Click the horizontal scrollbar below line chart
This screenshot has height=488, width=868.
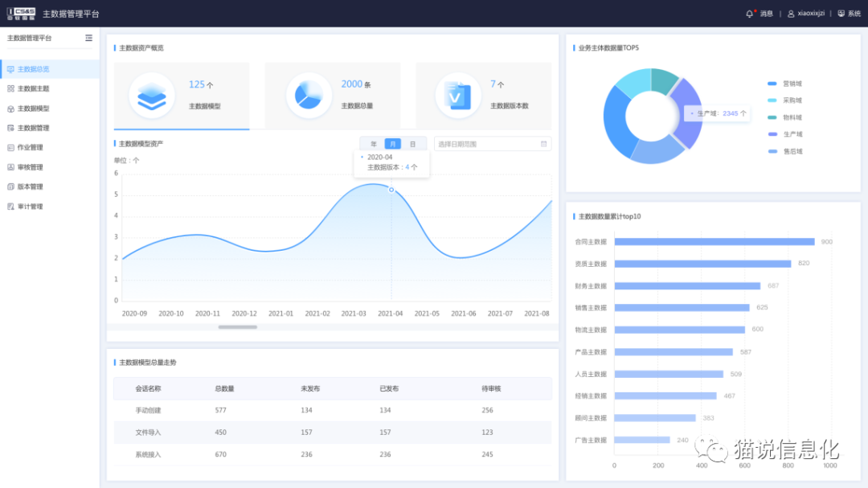tap(238, 327)
